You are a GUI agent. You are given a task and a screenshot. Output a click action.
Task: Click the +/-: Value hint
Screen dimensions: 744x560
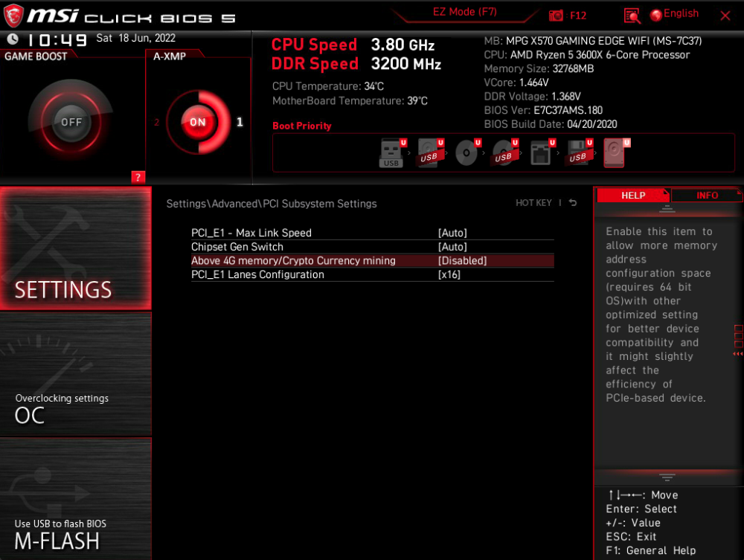click(633, 523)
